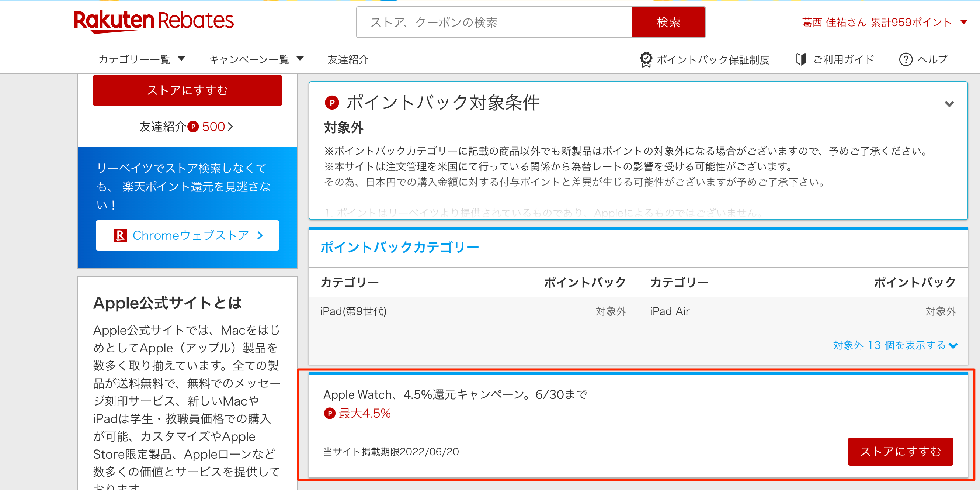Click the red 検索 search button

[668, 22]
